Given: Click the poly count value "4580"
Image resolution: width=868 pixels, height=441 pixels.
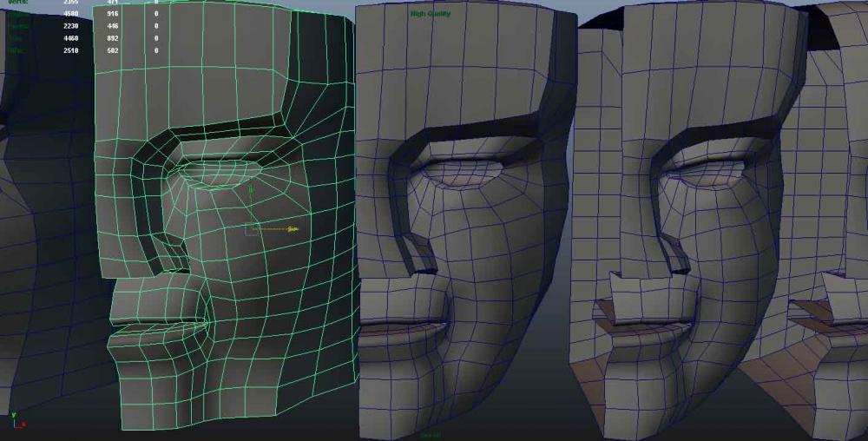Looking at the screenshot, I should point(71,13).
